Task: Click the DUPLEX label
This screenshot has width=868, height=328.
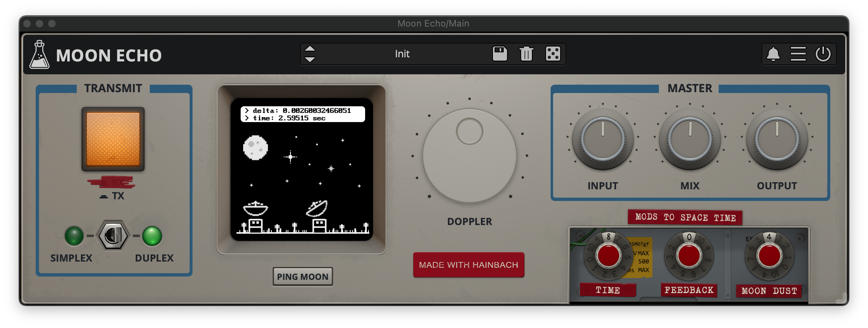Action: (154, 258)
